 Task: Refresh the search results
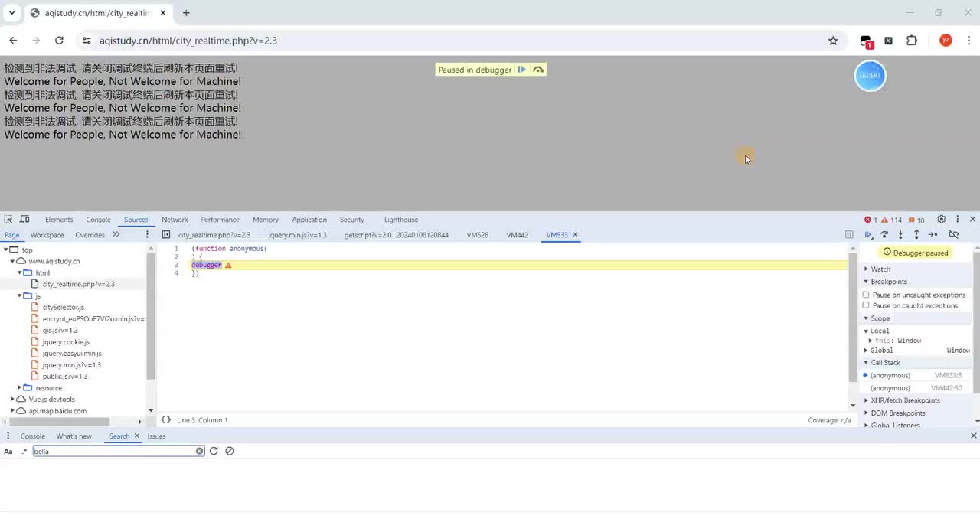click(214, 452)
